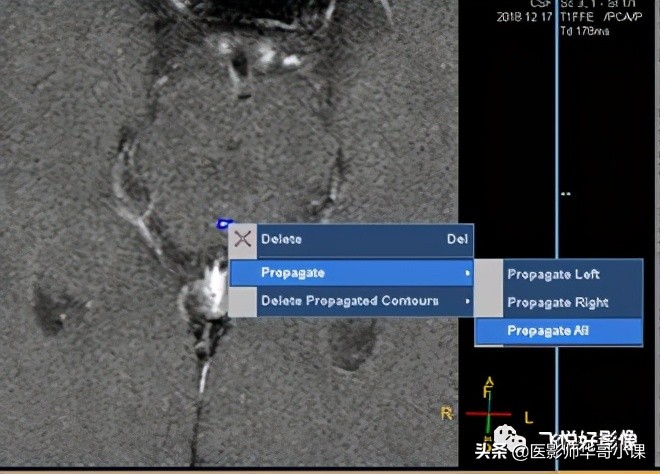
Task: Click the yellow L orientation label
Action: [529, 416]
